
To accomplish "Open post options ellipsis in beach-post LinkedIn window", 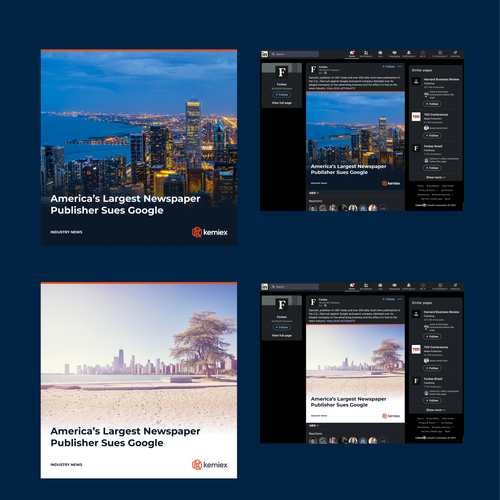I will 400,299.
